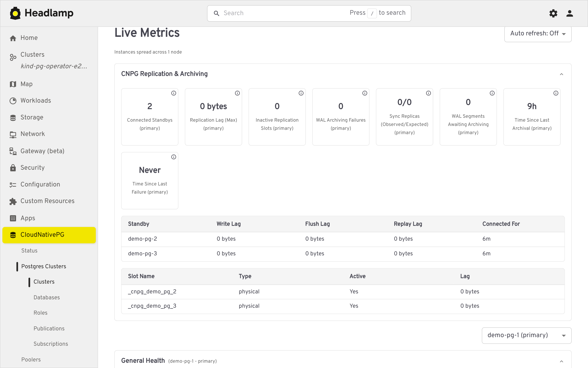The width and height of the screenshot is (588, 368).
Task: Open the Auto refresh dropdown
Action: [x=538, y=34]
